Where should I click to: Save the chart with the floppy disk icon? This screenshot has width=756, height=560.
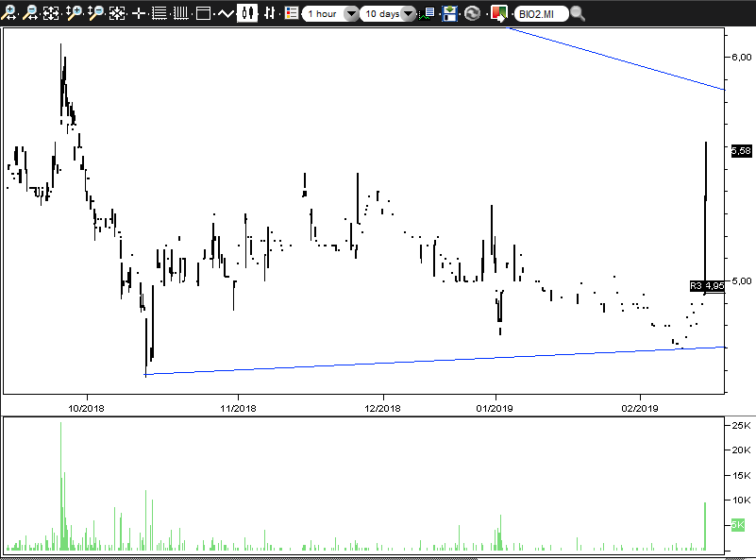coord(449,13)
